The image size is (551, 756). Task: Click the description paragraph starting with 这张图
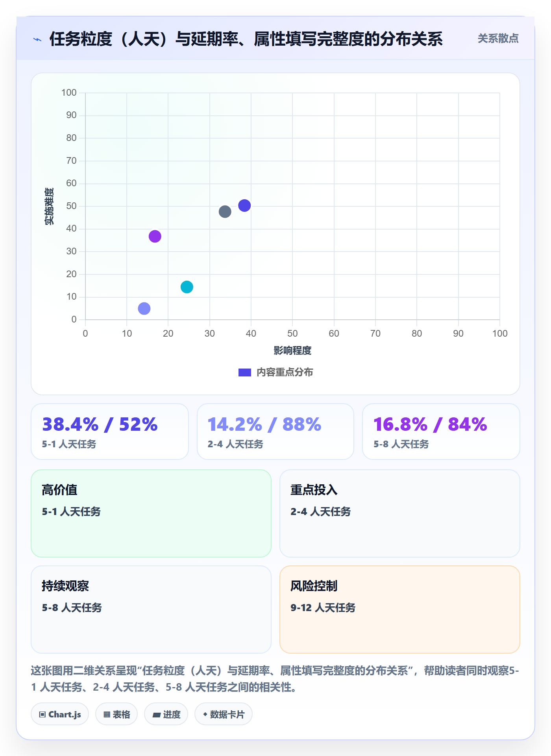coord(275,679)
